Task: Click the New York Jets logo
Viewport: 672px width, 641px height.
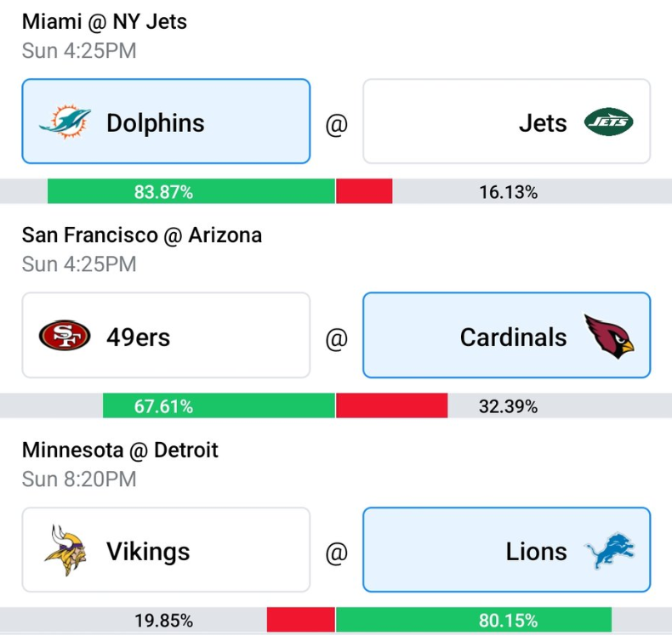Action: click(609, 122)
